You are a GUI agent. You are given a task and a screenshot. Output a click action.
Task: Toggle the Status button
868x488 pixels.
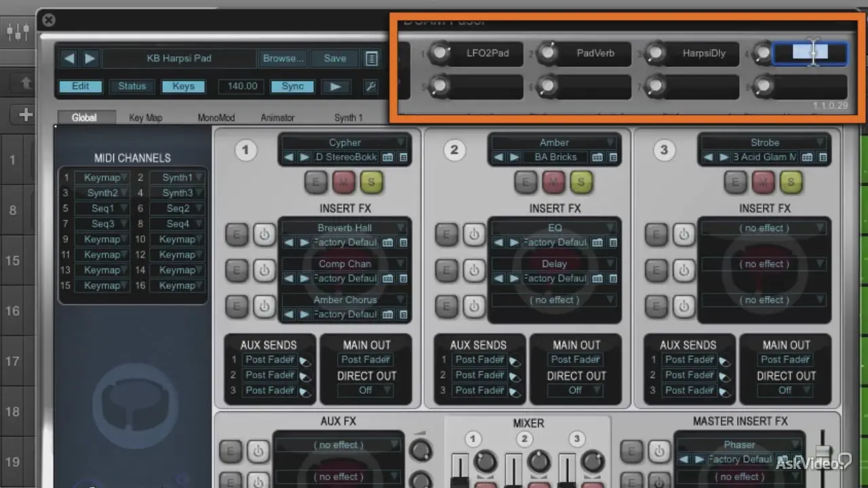(x=132, y=86)
